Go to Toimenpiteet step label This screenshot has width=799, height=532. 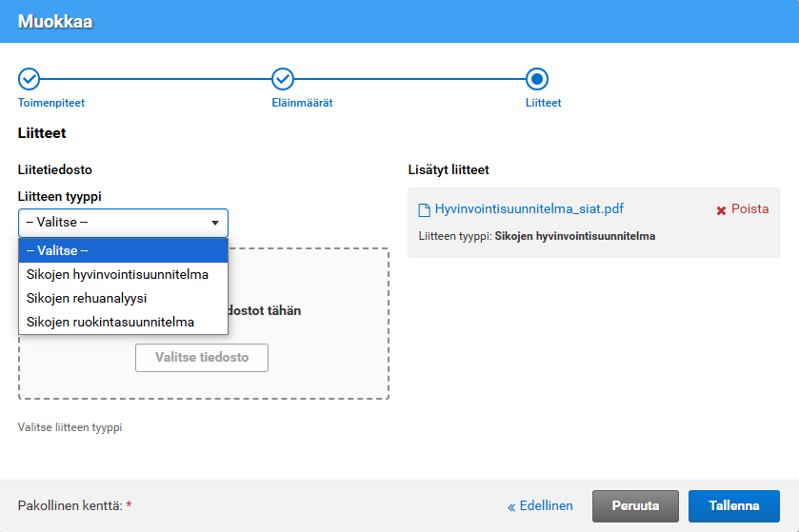[58, 103]
